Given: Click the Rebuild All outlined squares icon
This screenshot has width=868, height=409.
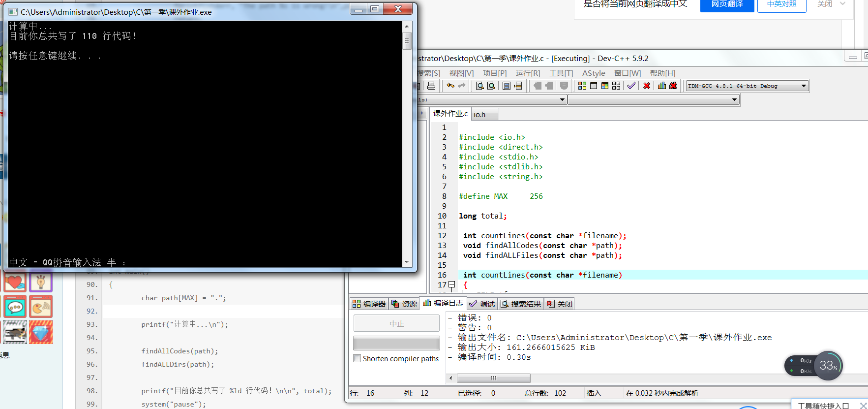Looking at the screenshot, I should [x=616, y=86].
